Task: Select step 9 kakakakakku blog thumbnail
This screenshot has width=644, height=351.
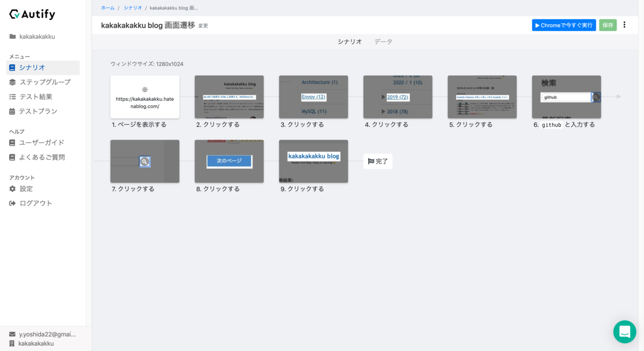Action: 313,161
